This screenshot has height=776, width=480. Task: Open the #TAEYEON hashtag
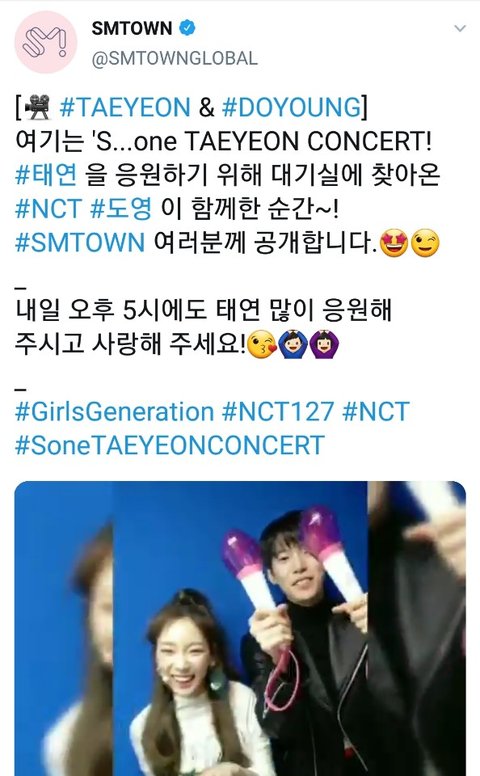coord(125,107)
